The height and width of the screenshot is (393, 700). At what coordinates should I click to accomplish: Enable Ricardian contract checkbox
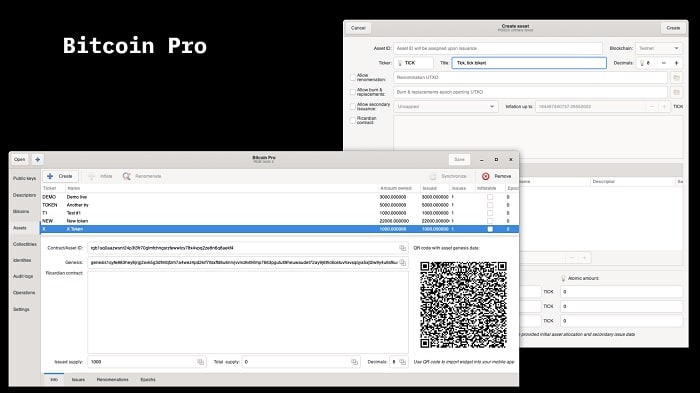coord(353,121)
